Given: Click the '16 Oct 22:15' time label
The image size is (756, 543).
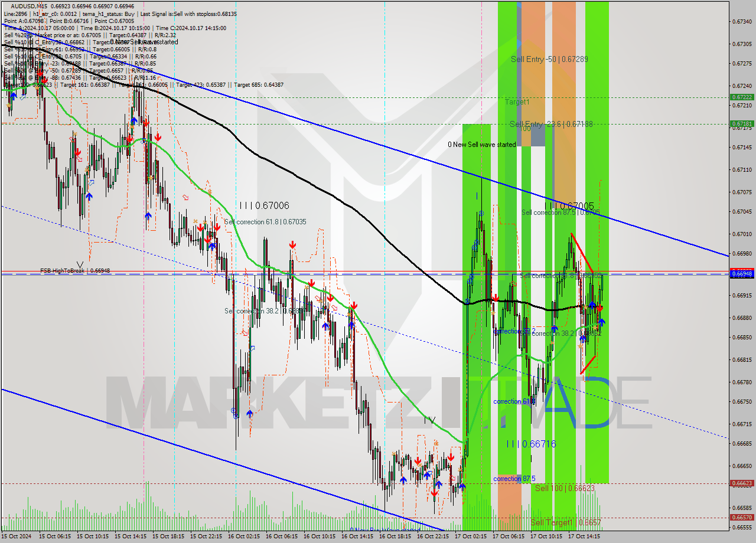Looking at the screenshot, I should 433,537.
